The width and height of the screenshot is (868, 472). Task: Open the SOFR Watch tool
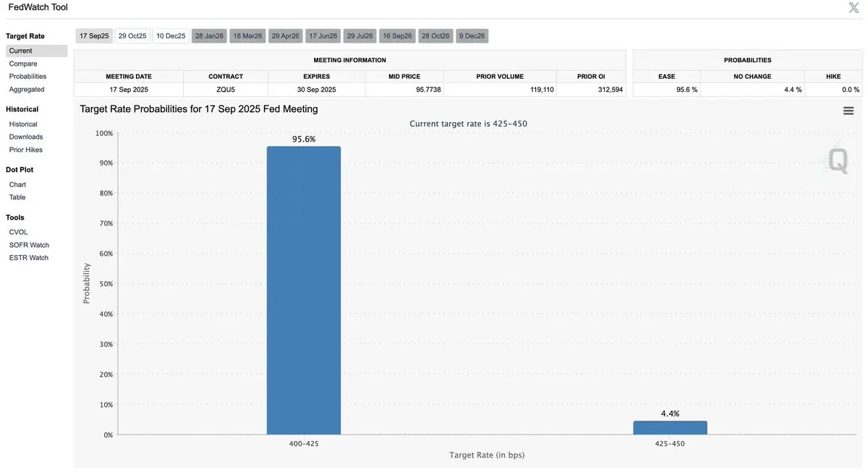click(x=29, y=245)
